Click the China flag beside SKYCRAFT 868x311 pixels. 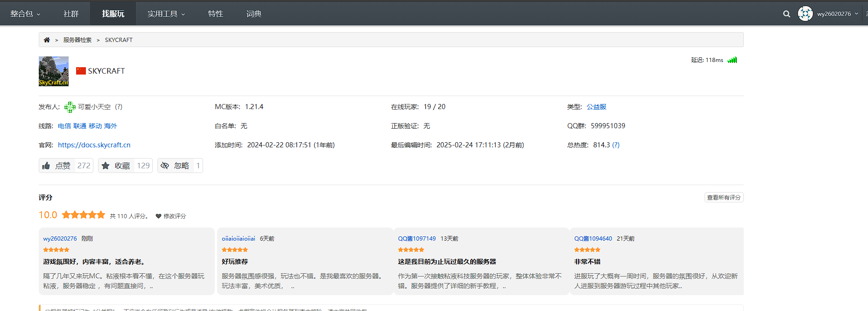tap(81, 71)
